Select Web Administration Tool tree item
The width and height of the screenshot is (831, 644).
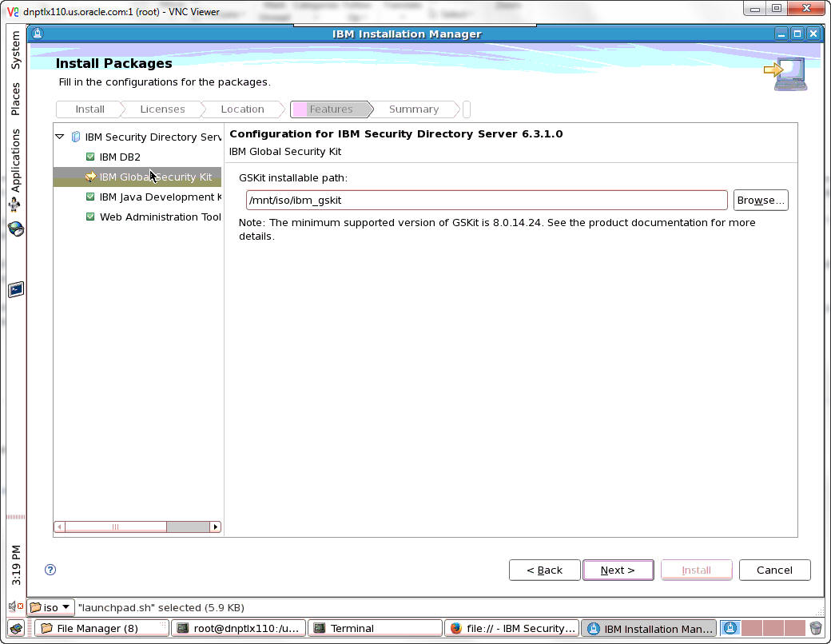[x=160, y=217]
